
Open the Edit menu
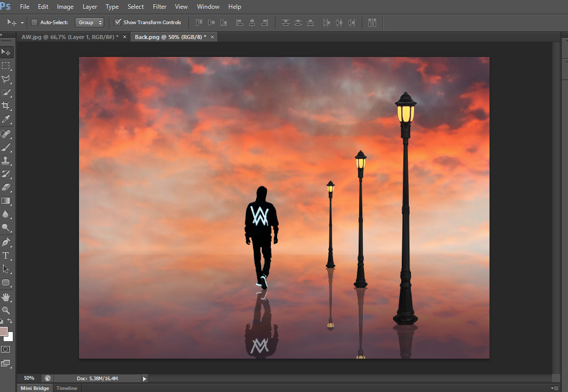(x=43, y=7)
